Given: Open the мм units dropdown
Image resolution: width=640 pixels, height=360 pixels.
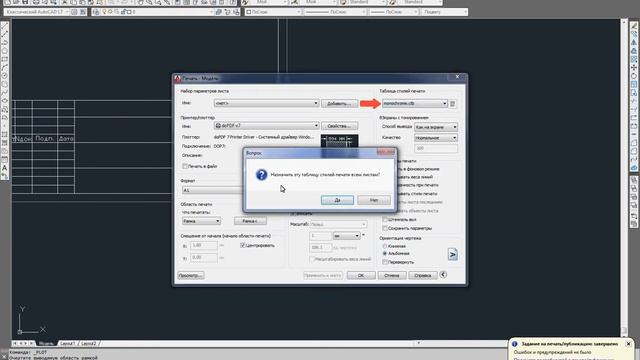Looking at the screenshot, I should click(347, 236).
